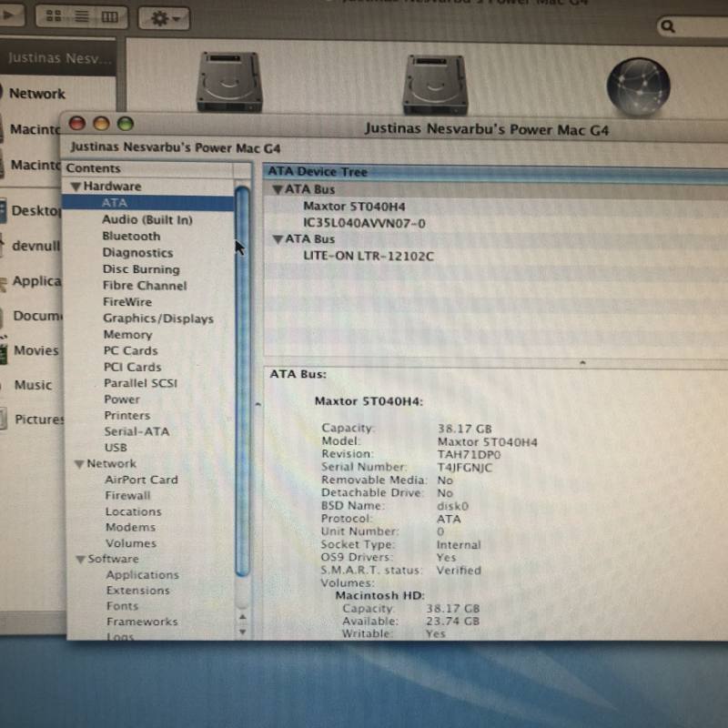The image size is (728, 728).
Task: Click the ATA Device Tree column header
Action: [495, 172]
